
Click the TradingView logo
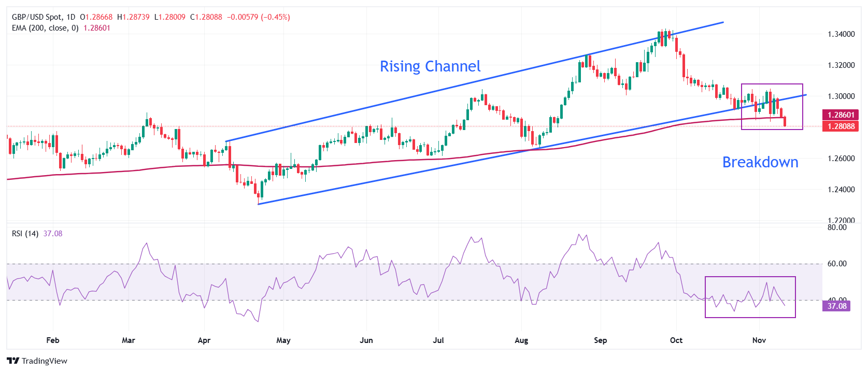click(x=37, y=361)
